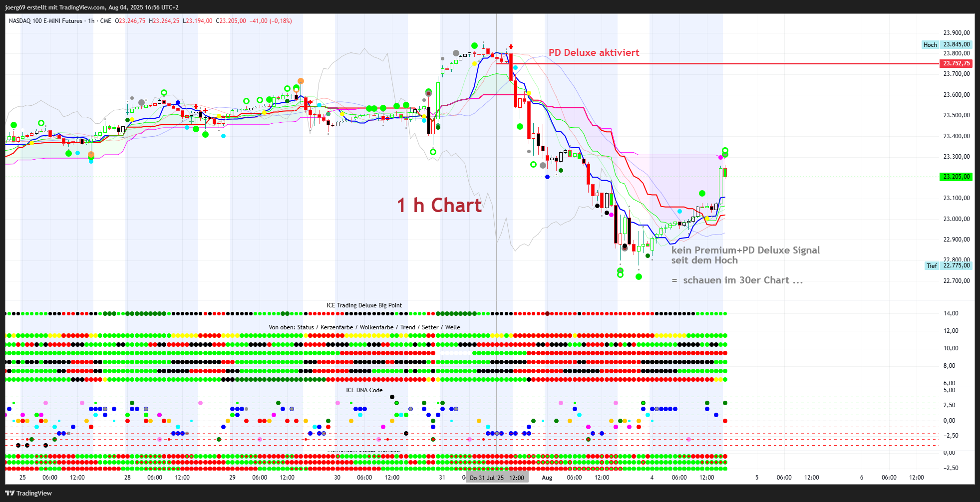The image size is (980, 502).
Task: Click the hollow green circle above the latest candle
Action: [725, 150]
